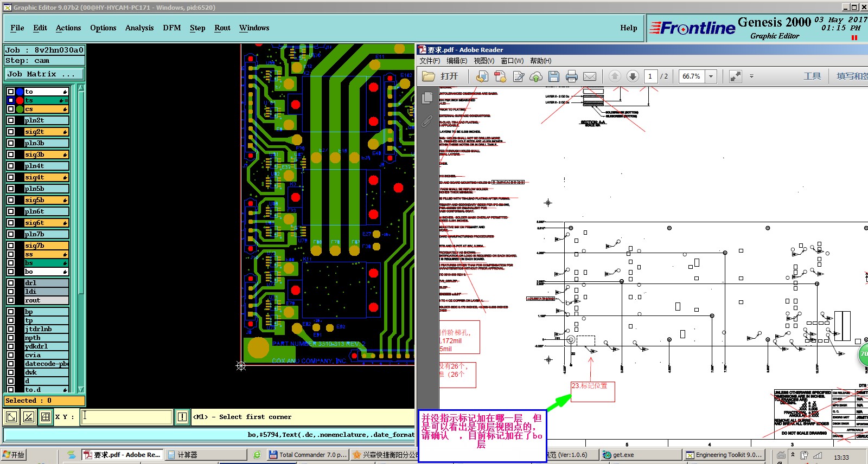Image resolution: width=868 pixels, height=464 pixels.
Task: Open the Job Matrix selector
Action: click(44, 74)
